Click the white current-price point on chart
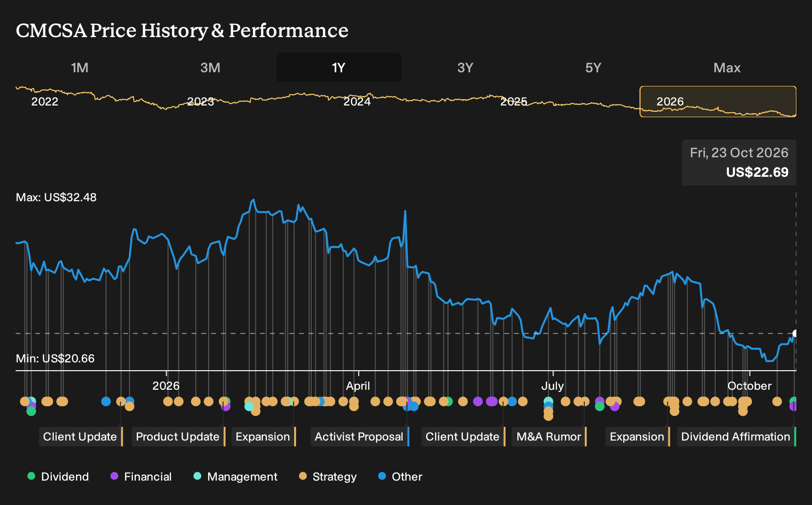The height and width of the screenshot is (505, 812). point(795,334)
